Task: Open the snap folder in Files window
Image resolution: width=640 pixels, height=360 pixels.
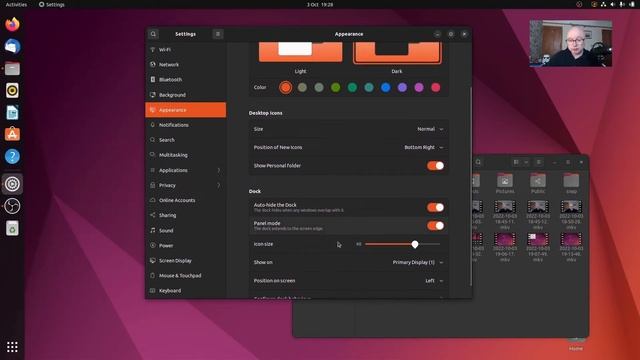Action: tap(571, 183)
